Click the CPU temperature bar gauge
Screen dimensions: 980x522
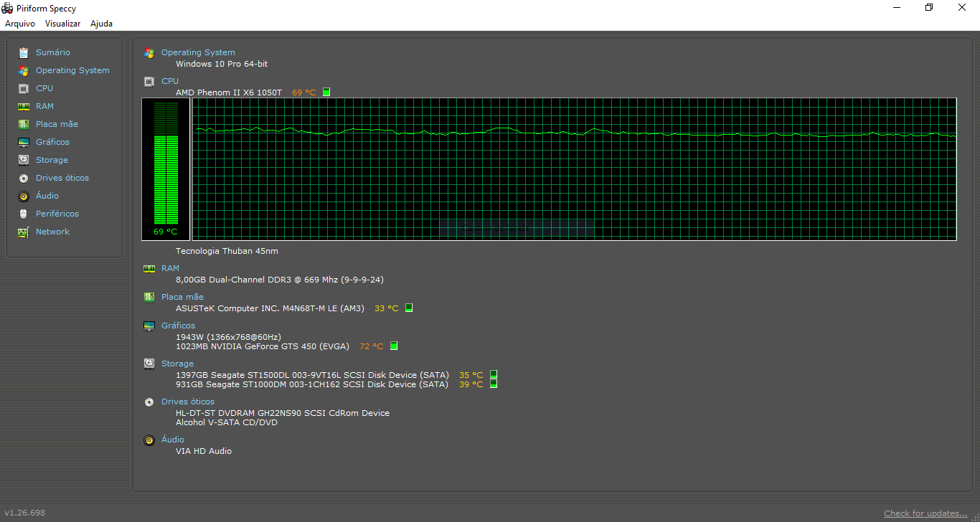[166, 169]
